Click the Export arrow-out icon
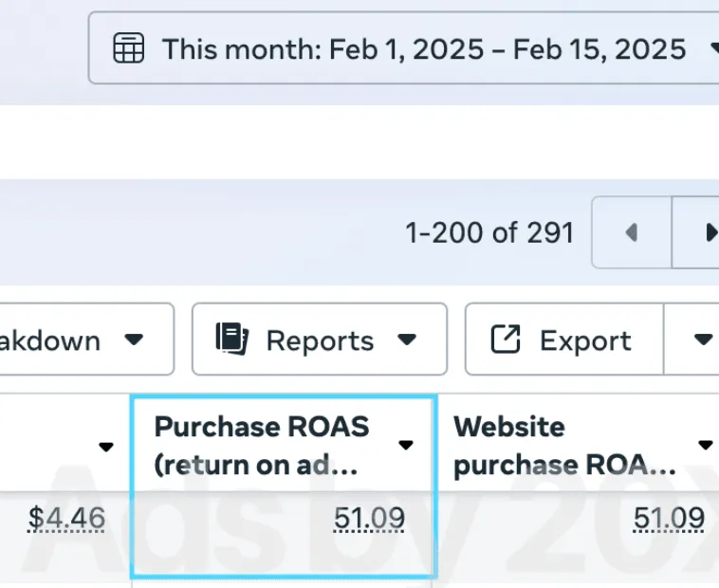The width and height of the screenshot is (719, 588). click(506, 340)
